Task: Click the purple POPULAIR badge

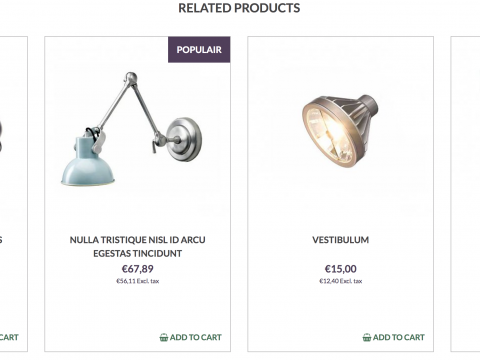Action: (199, 50)
